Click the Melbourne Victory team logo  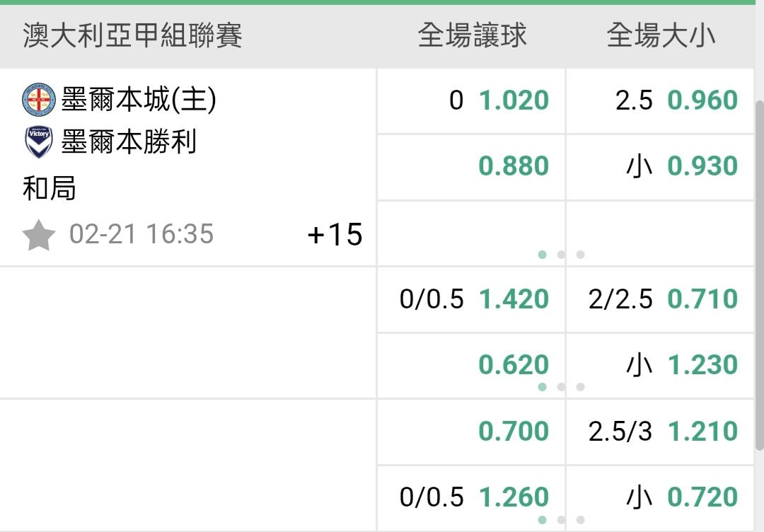pyautogui.click(x=39, y=142)
